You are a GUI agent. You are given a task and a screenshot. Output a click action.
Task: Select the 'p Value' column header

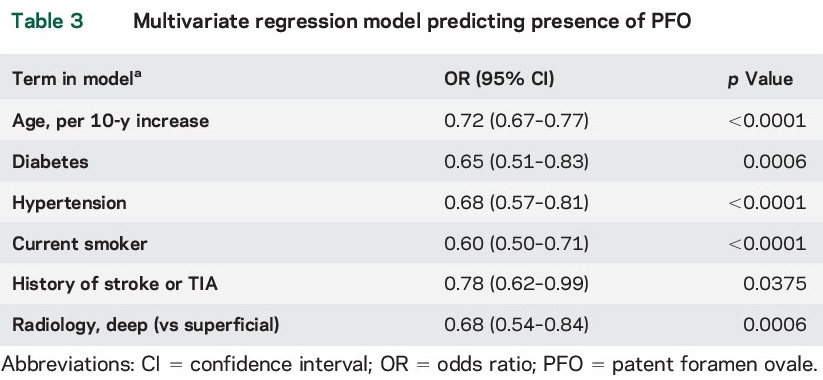(x=759, y=79)
